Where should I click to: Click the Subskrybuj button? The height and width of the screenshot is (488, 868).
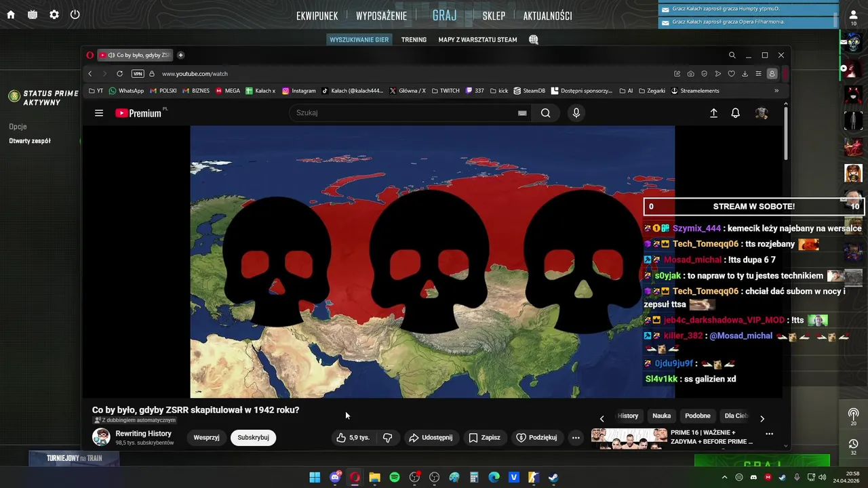coord(253,438)
